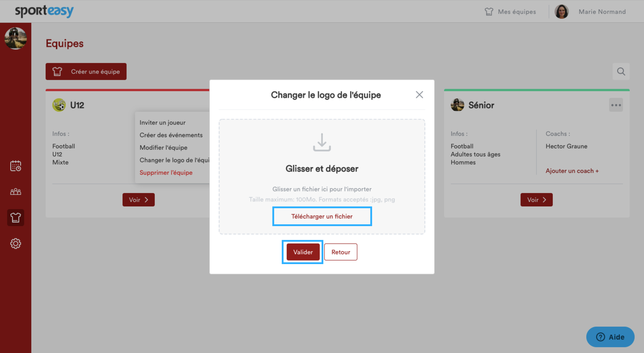Click coach name Hector Graune
Viewport: 644px width, 353px height.
(566, 146)
